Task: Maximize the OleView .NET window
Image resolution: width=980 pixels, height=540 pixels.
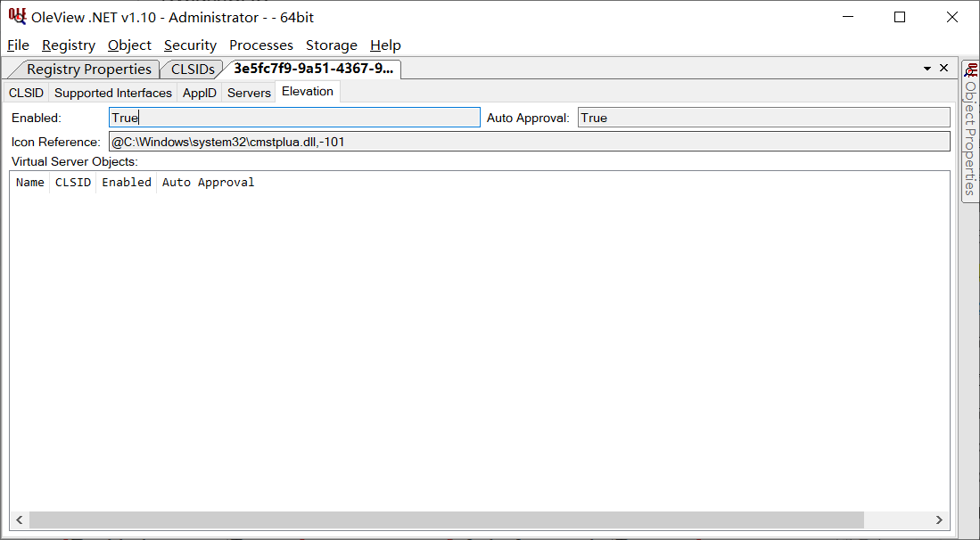Action: [x=900, y=17]
